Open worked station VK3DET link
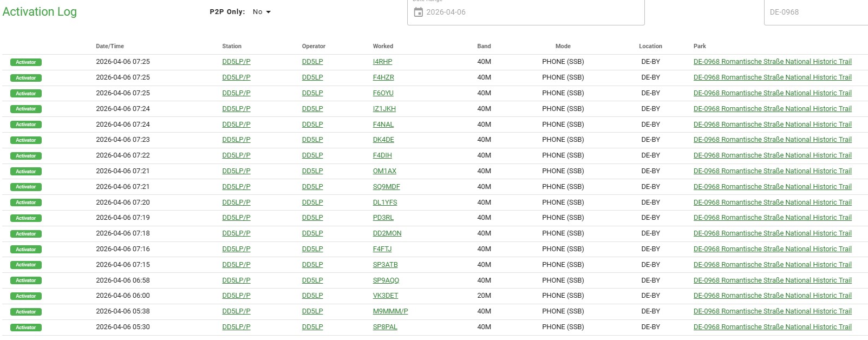The image size is (868, 340). pos(385,296)
